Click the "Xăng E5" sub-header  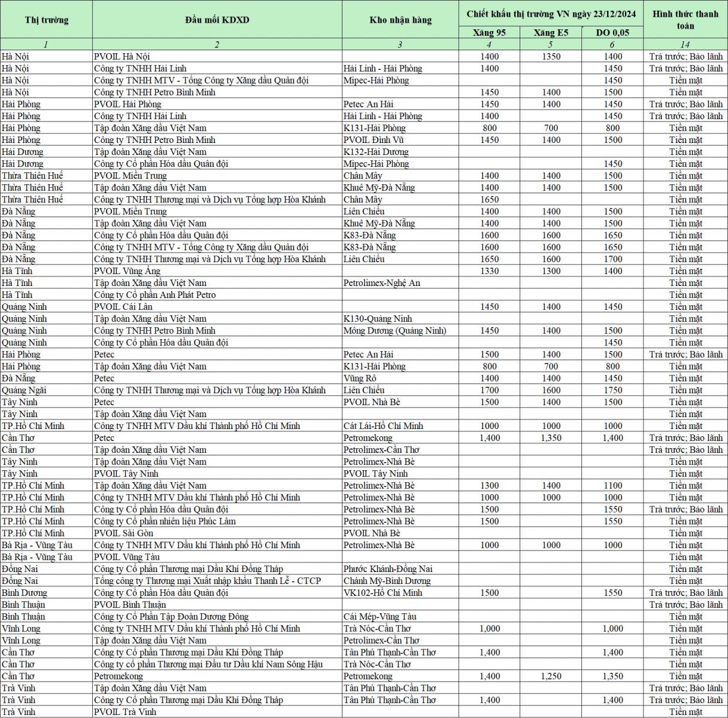coord(551,32)
